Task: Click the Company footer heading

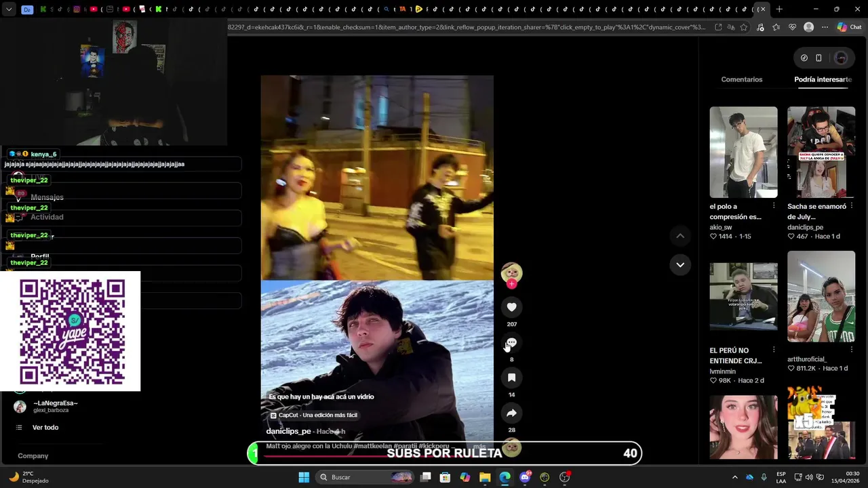Action: point(33,455)
